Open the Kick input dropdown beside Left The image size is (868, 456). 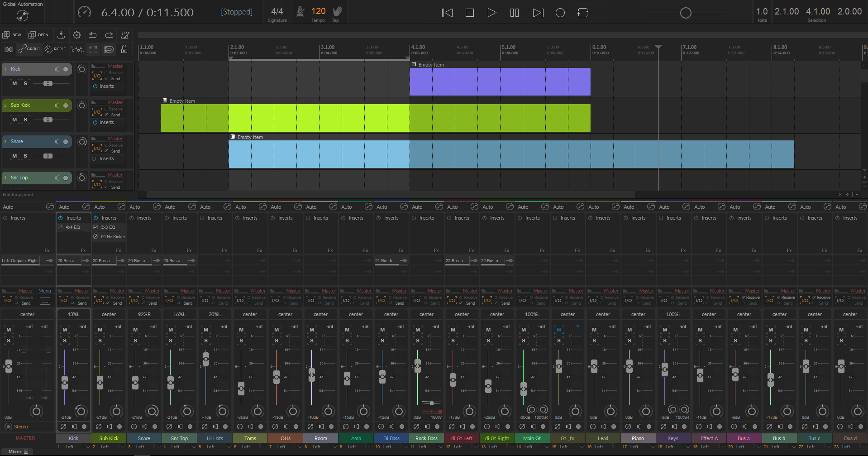point(88,447)
